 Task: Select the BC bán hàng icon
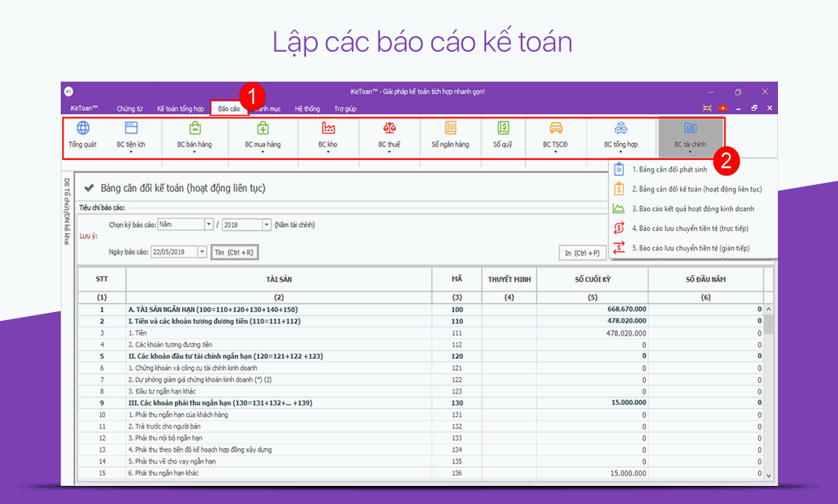(x=196, y=136)
